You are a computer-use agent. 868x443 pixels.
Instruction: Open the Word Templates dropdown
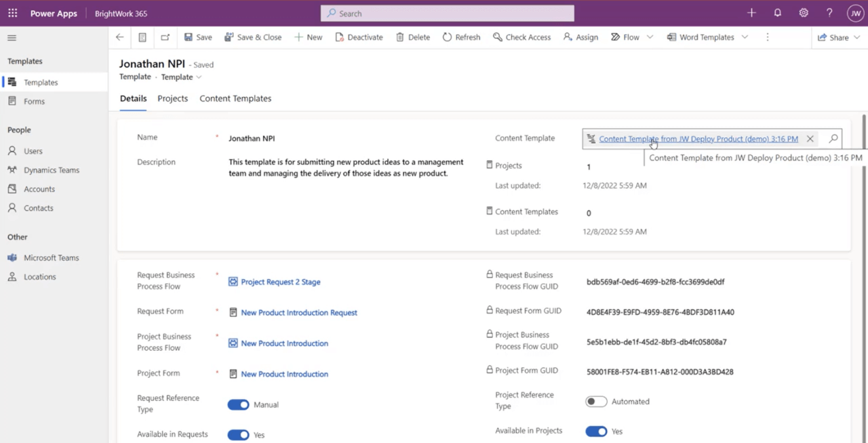[x=744, y=37]
